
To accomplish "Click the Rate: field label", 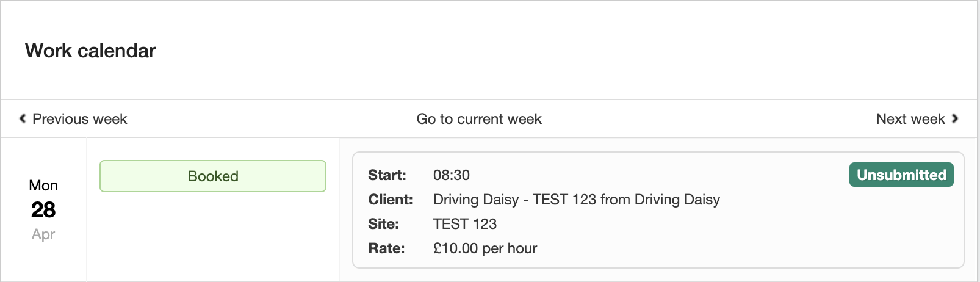I will click(x=386, y=248).
